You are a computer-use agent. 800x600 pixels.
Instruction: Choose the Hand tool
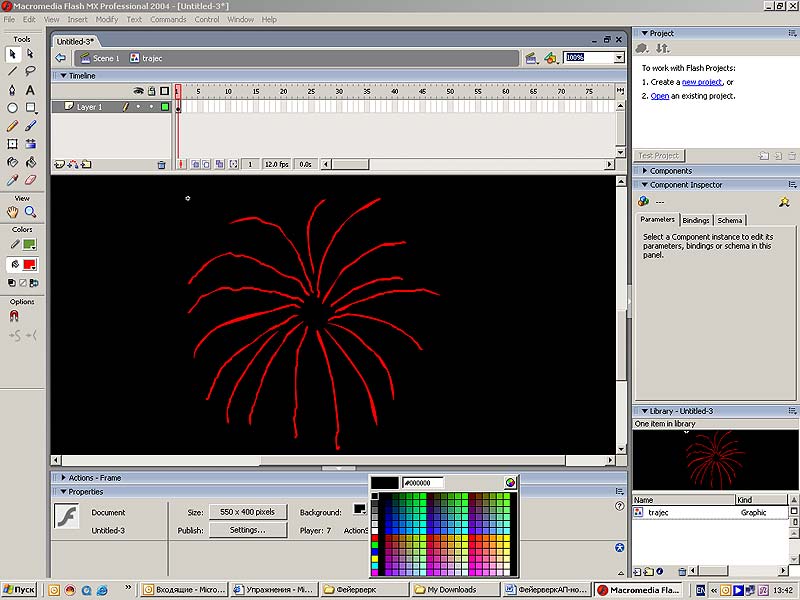point(13,212)
